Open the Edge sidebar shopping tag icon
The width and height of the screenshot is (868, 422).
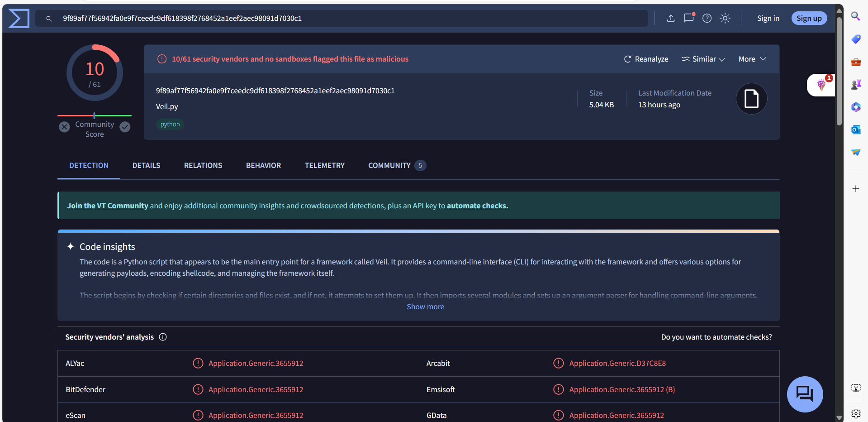point(856,39)
